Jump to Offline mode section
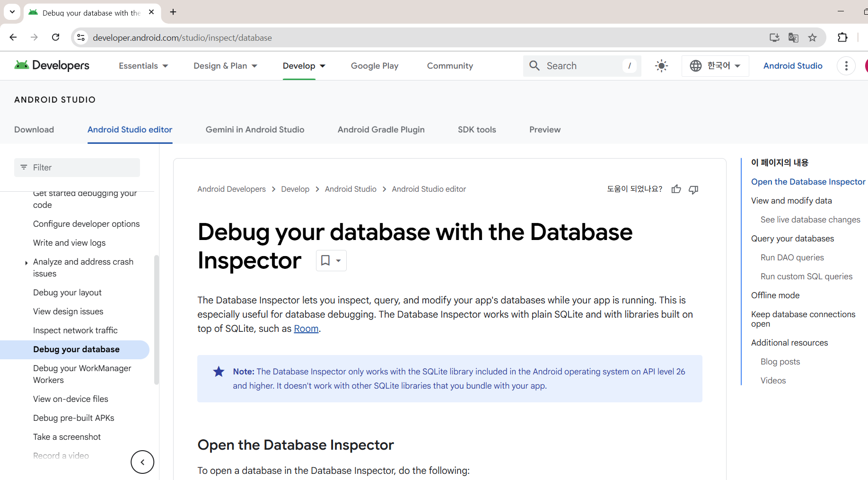 pyautogui.click(x=775, y=295)
